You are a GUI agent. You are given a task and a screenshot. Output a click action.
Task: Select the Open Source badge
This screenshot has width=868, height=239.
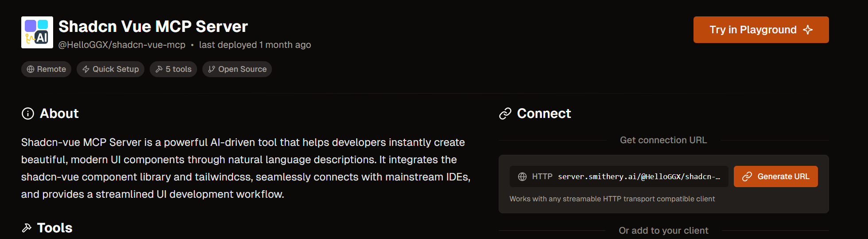click(237, 69)
